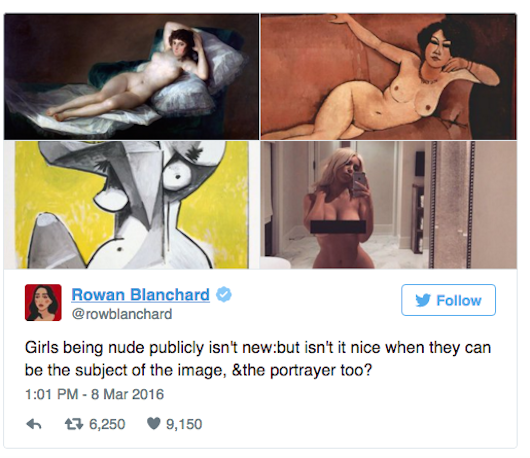View the 6,250 retweets count
This screenshot has width=530, height=458.
[107, 424]
